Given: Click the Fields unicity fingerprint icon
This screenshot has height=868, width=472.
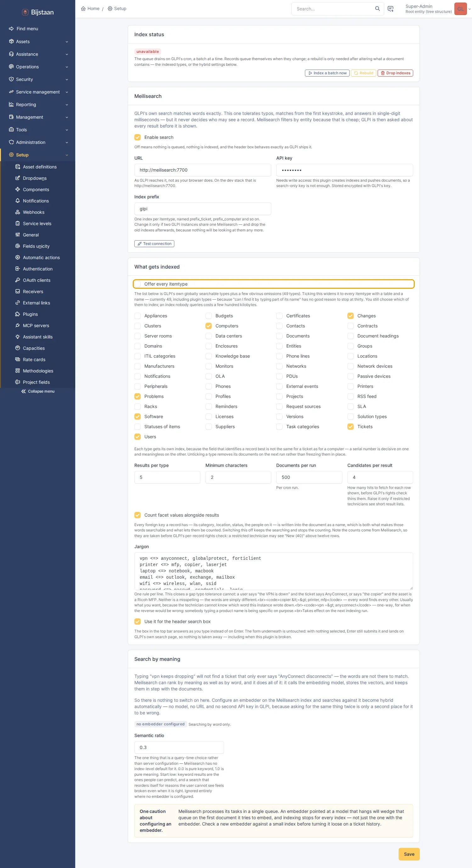Looking at the screenshot, I should point(18,246).
